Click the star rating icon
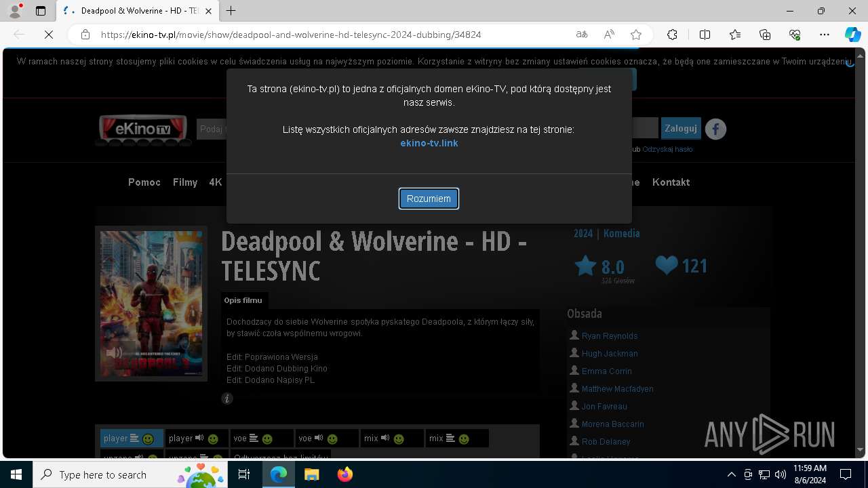 (585, 266)
